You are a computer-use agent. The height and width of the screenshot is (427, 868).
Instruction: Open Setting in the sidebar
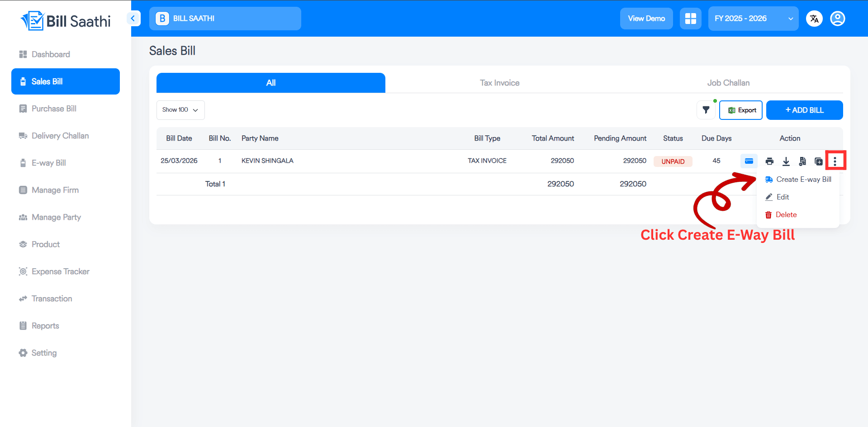(x=66, y=353)
